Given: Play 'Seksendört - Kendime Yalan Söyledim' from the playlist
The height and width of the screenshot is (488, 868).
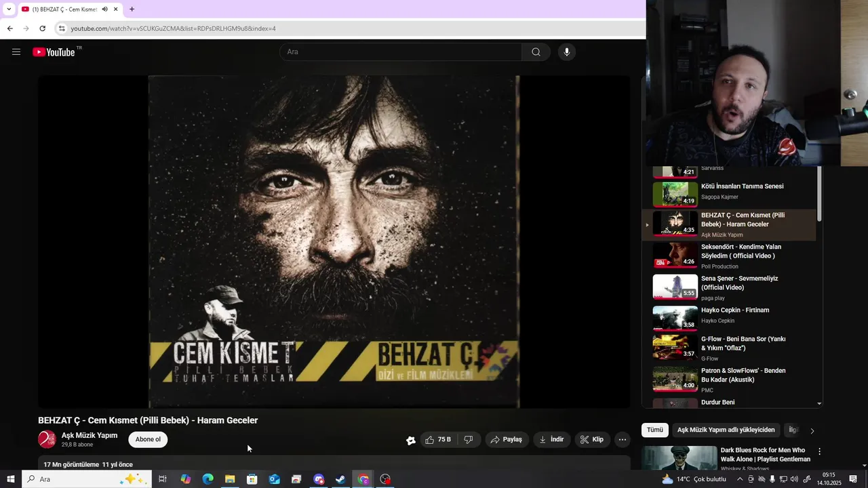Looking at the screenshot, I should tap(729, 256).
